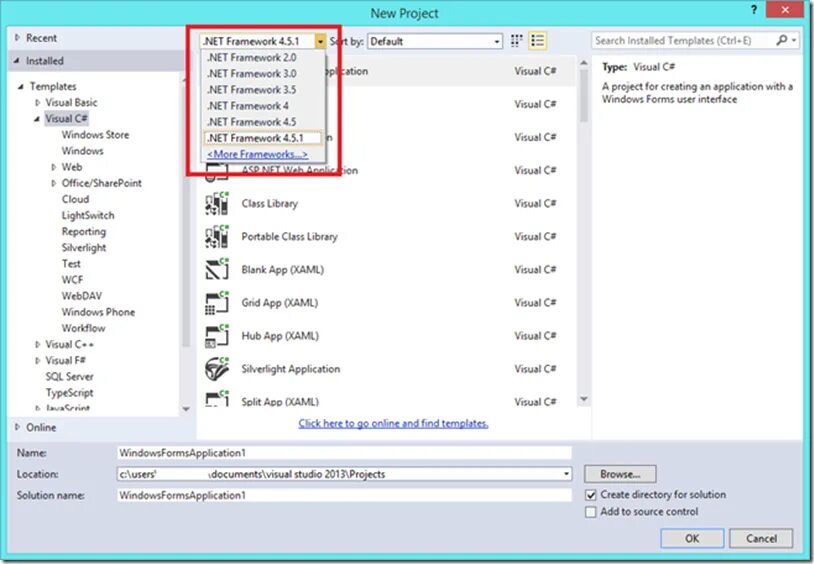Select the Workflow tree item
This screenshot has height=564, width=814.
[x=83, y=328]
